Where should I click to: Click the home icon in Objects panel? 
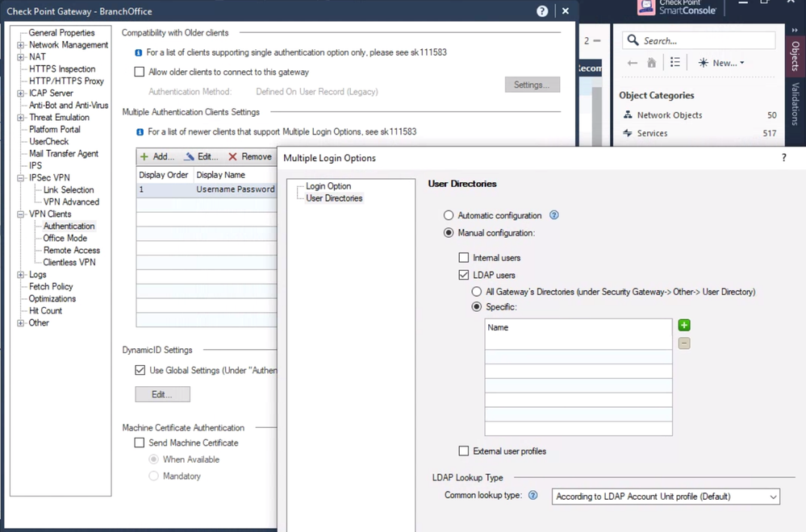[x=652, y=63]
